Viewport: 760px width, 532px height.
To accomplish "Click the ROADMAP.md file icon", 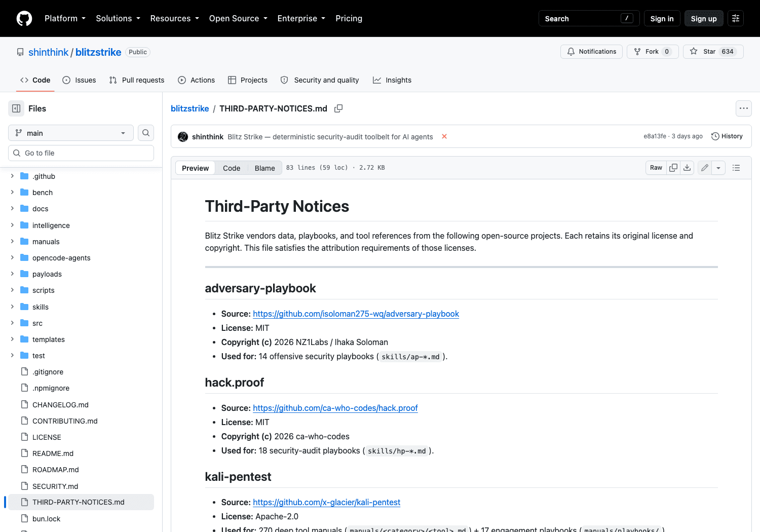I will tap(24, 470).
